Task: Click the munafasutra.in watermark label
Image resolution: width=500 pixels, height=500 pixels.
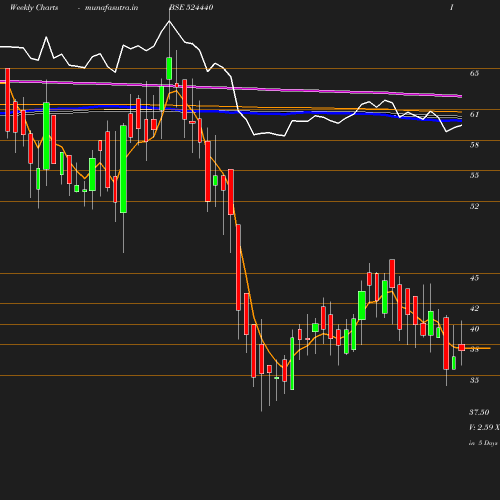Action: 111,8
